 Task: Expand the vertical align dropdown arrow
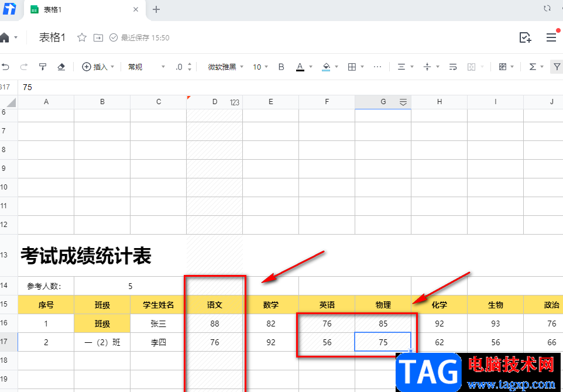pyautogui.click(x=438, y=67)
